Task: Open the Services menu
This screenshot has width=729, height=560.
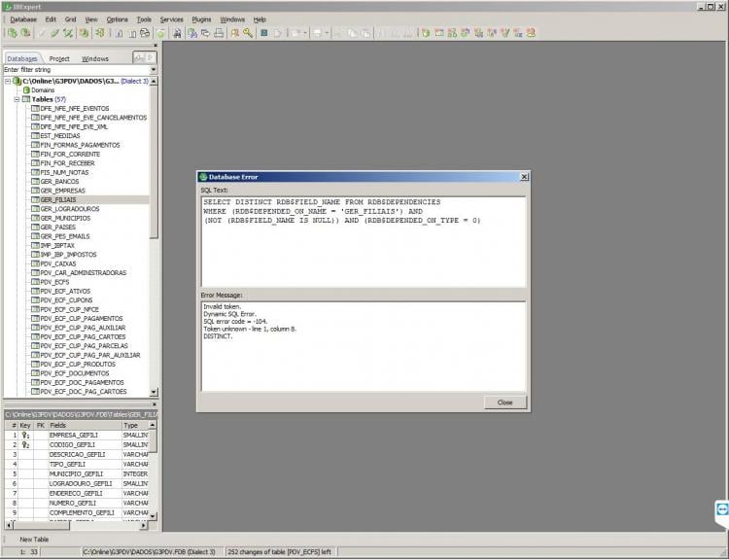Action: (171, 19)
